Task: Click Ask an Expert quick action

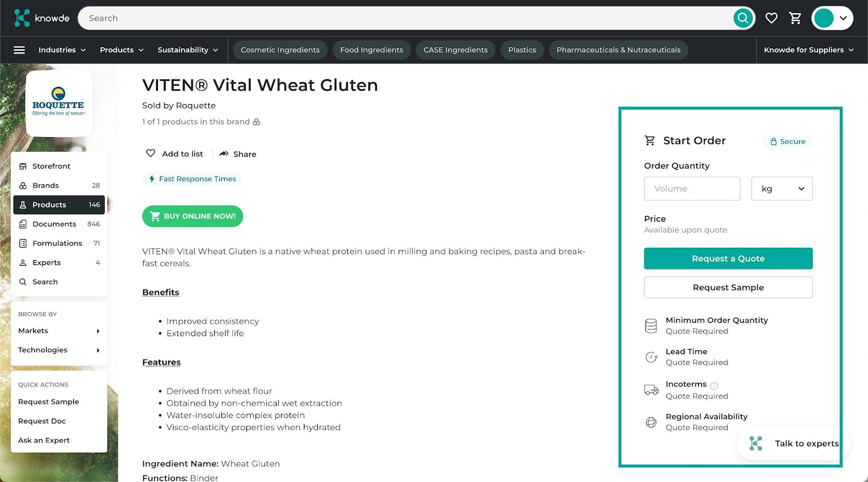Action: [x=44, y=440]
